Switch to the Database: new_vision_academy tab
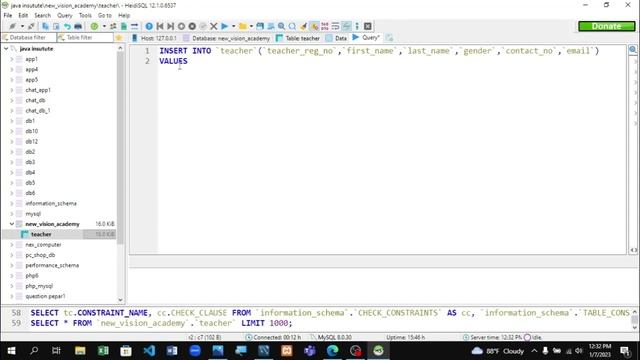 point(227,38)
